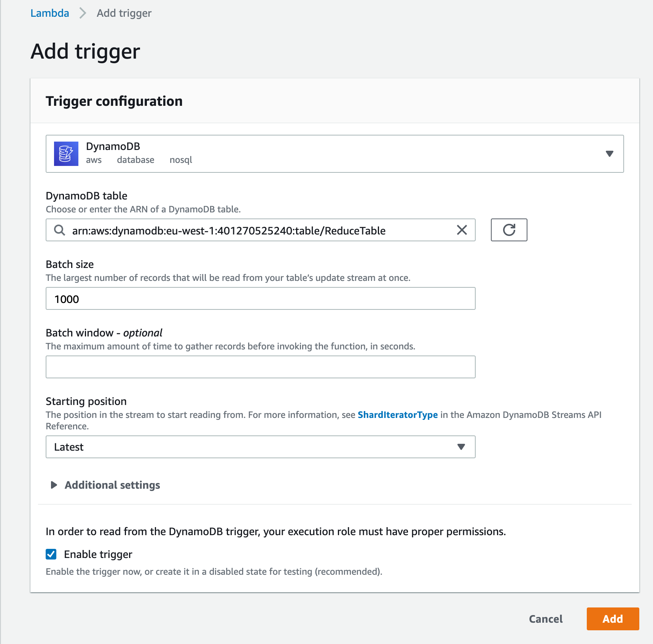Clear the DynamoDB table ARN with X icon

(x=462, y=230)
